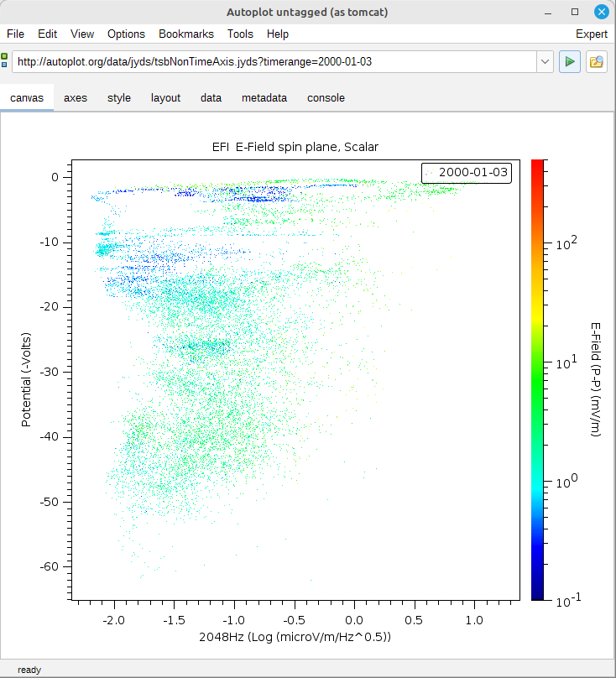The image size is (616, 678).
Task: Click the 2000-01-03 plot legend box
Action: tap(466, 172)
